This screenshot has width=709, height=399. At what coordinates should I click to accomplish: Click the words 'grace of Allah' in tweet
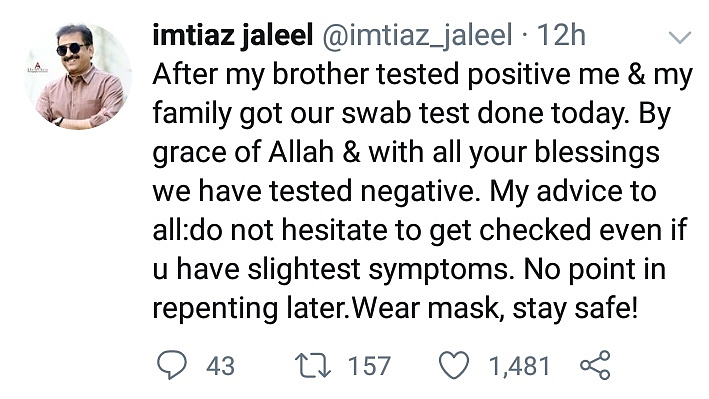pyautogui.click(x=243, y=152)
